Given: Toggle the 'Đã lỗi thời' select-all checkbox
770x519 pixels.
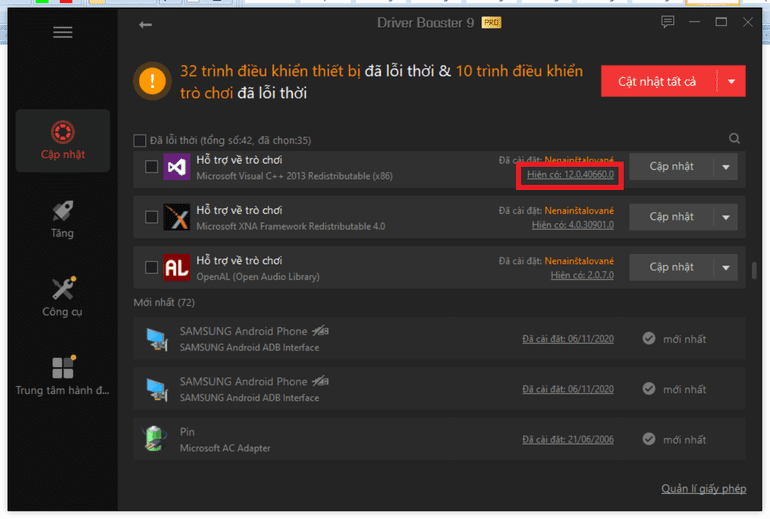Looking at the screenshot, I should [140, 140].
